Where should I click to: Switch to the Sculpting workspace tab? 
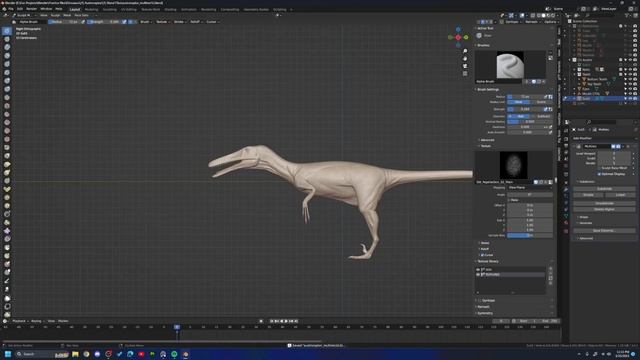pyautogui.click(x=109, y=9)
